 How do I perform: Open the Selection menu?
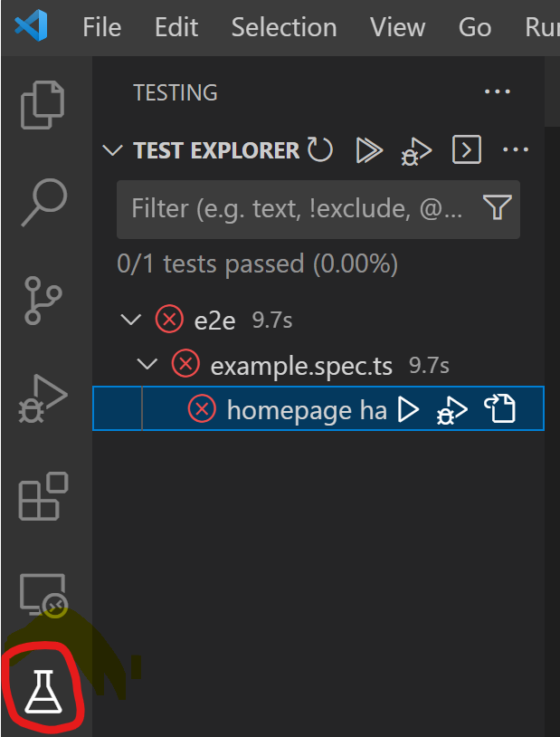point(284,27)
